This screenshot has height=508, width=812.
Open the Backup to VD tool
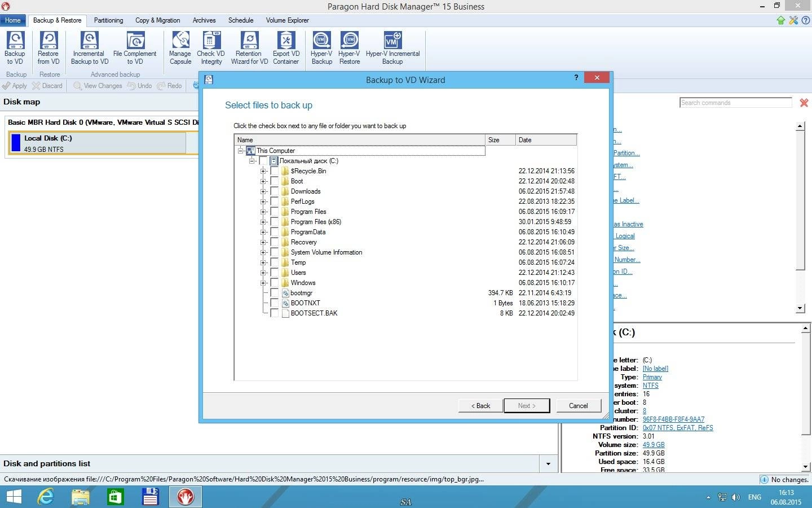point(15,48)
